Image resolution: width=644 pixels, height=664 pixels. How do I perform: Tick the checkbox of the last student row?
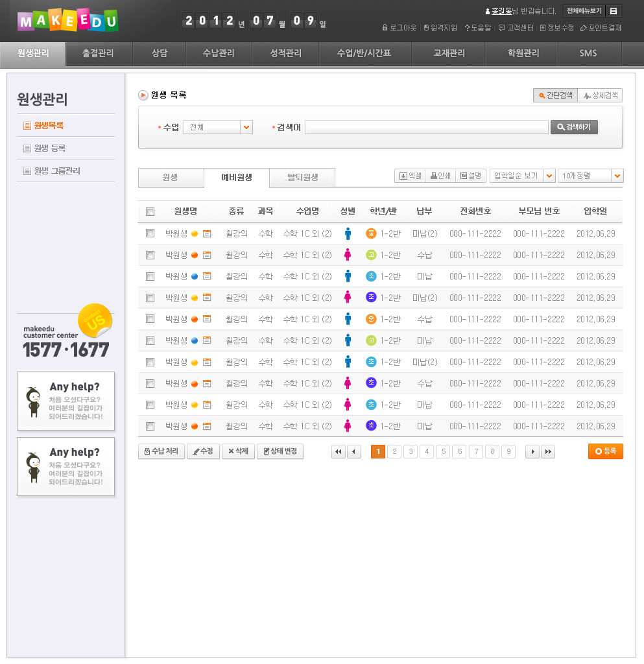[150, 426]
